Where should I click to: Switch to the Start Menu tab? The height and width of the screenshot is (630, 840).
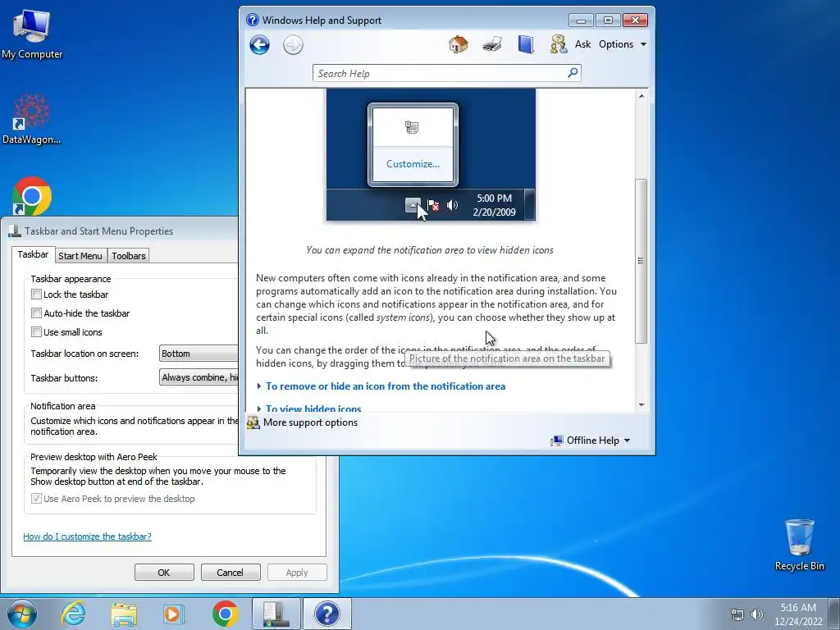point(80,256)
